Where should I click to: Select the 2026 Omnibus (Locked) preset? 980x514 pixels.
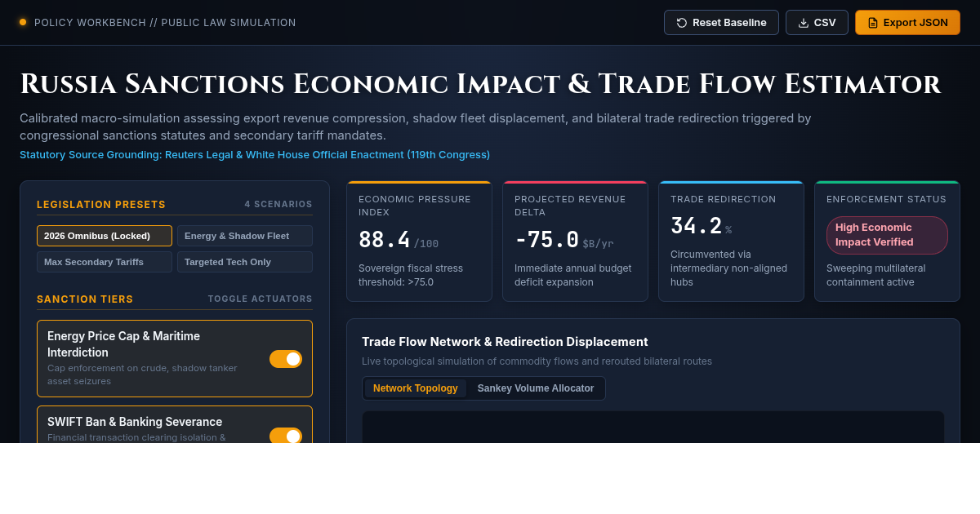click(105, 236)
